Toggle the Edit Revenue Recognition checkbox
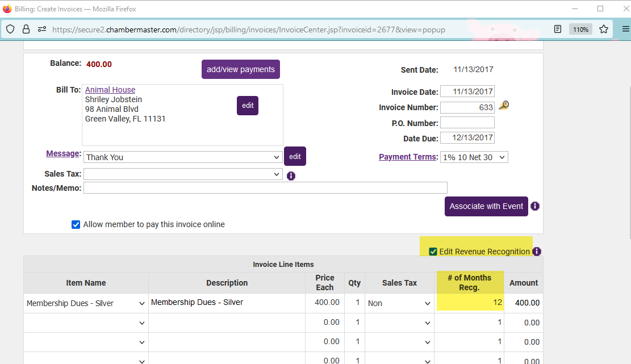The width and height of the screenshot is (631, 364). point(433,252)
